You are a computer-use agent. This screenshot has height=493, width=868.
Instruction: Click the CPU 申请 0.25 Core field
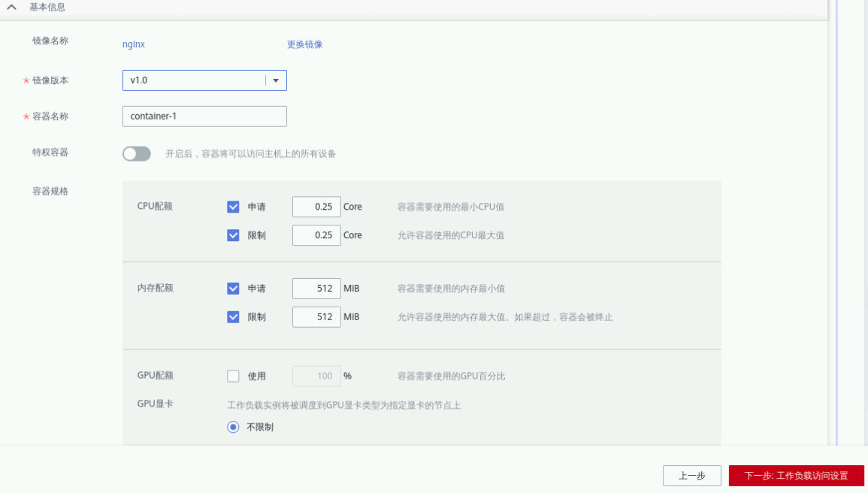pyautogui.click(x=316, y=207)
